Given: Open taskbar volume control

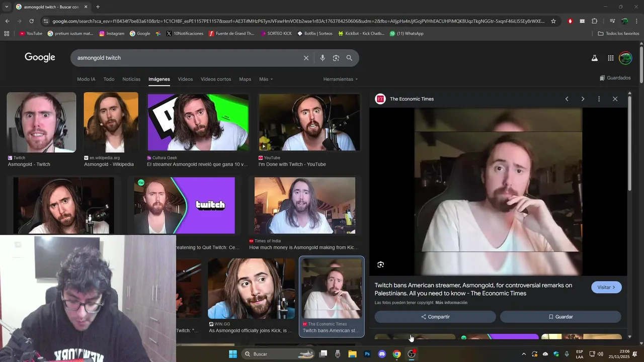Looking at the screenshot, I should pyautogui.click(x=600, y=354).
